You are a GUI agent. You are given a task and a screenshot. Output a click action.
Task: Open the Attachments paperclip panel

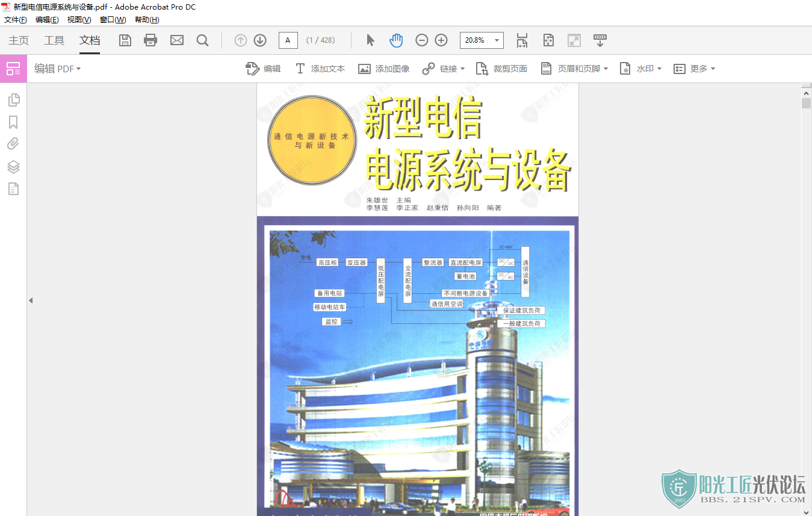(13, 144)
